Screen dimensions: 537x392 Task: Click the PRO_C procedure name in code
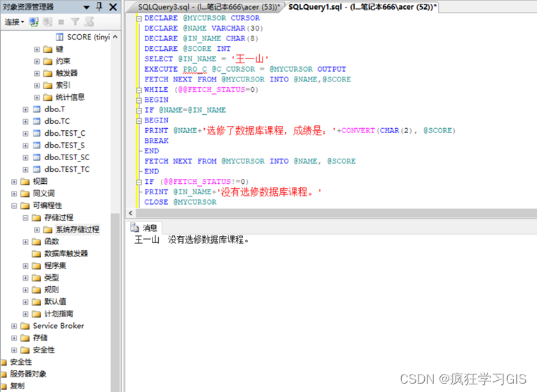point(195,69)
